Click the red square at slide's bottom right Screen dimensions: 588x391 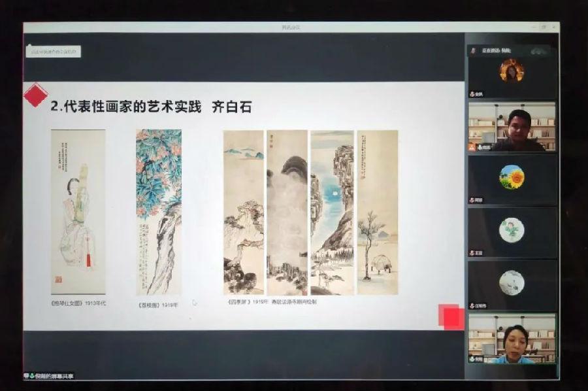point(451,316)
